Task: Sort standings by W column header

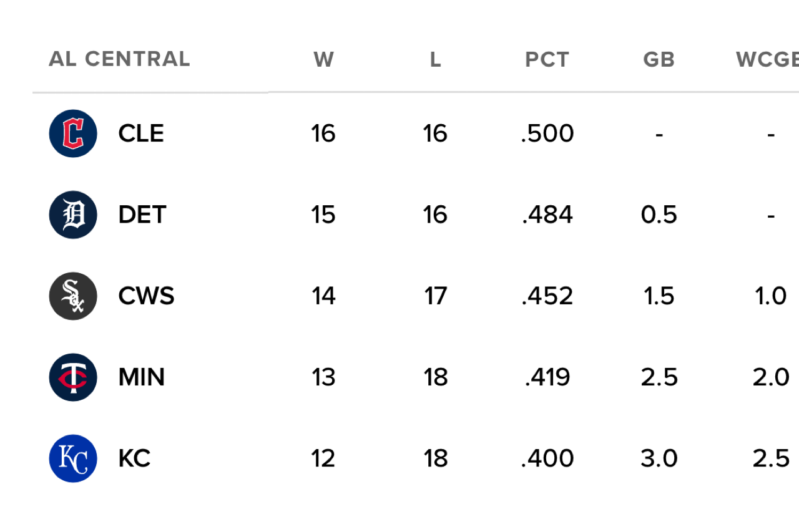Action: point(323,59)
